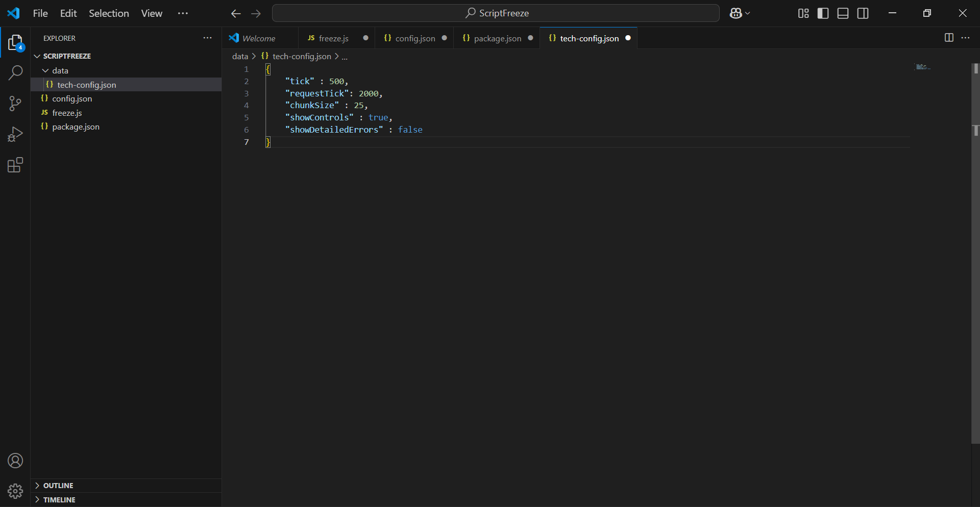This screenshot has height=507, width=980.
Task: Open freeze.js from the explorer tree
Action: coord(127,113)
